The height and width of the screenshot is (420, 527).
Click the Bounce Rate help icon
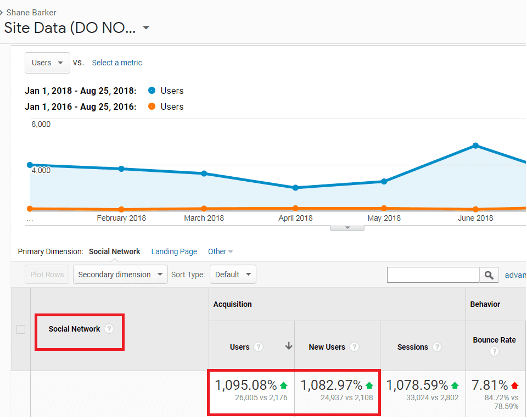[x=494, y=351]
